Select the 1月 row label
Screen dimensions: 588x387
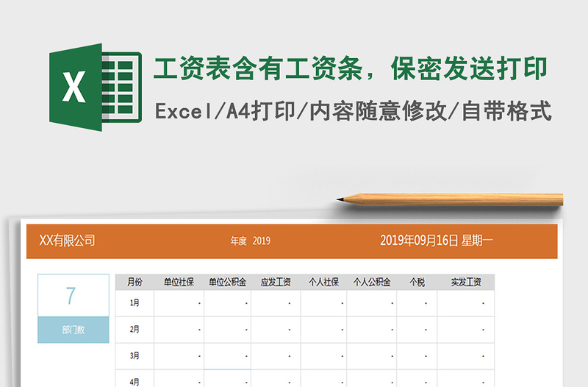[x=135, y=303]
